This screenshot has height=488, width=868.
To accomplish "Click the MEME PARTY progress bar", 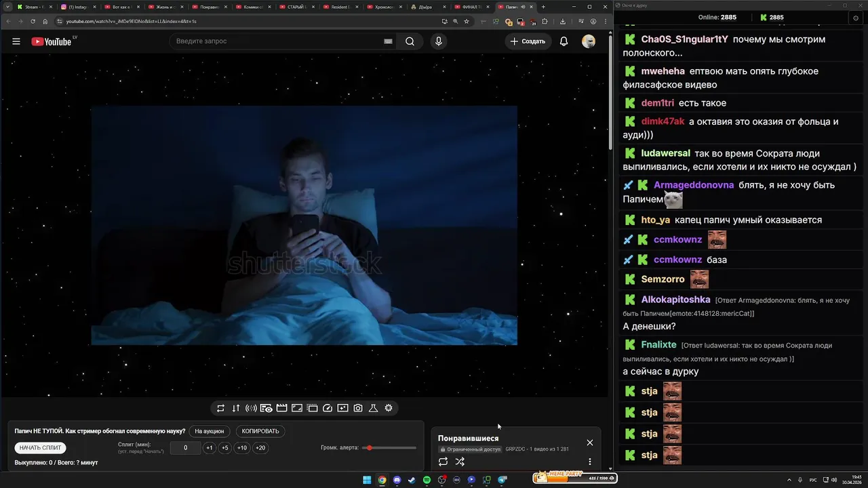I will (574, 478).
